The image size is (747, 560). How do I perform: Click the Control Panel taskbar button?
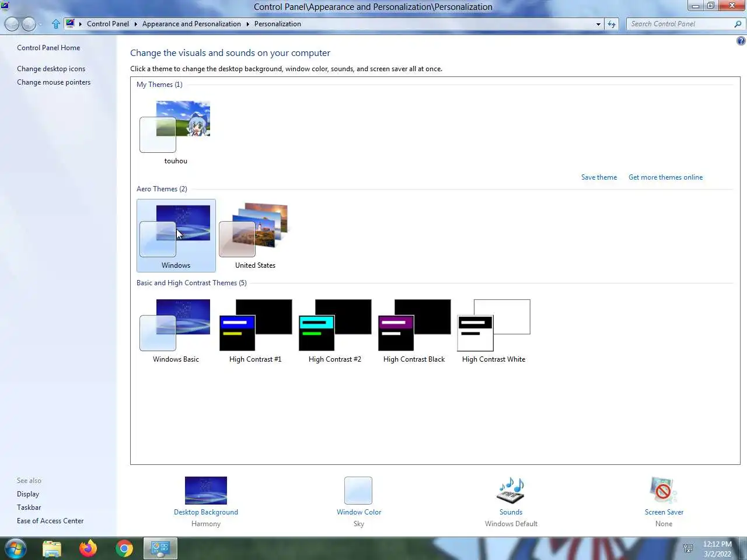click(x=160, y=548)
